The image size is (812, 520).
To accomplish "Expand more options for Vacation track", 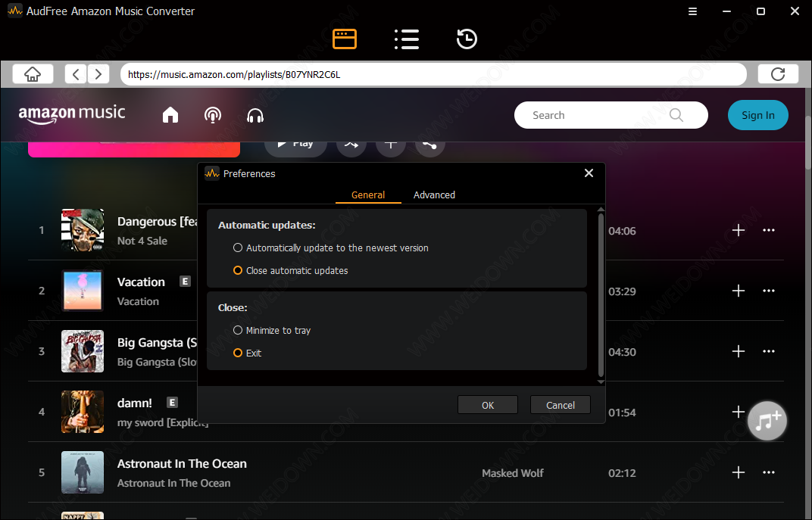I will point(769,291).
